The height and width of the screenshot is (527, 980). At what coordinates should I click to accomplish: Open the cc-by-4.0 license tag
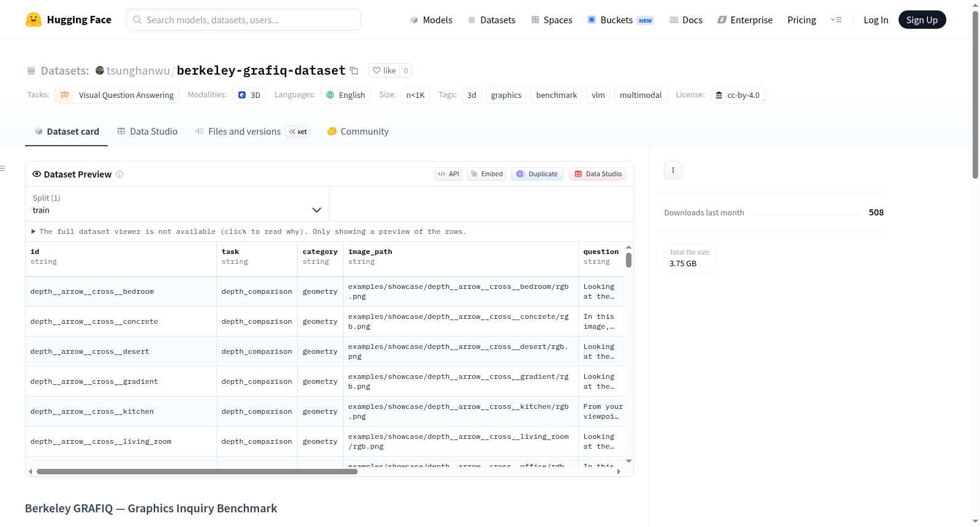click(738, 95)
